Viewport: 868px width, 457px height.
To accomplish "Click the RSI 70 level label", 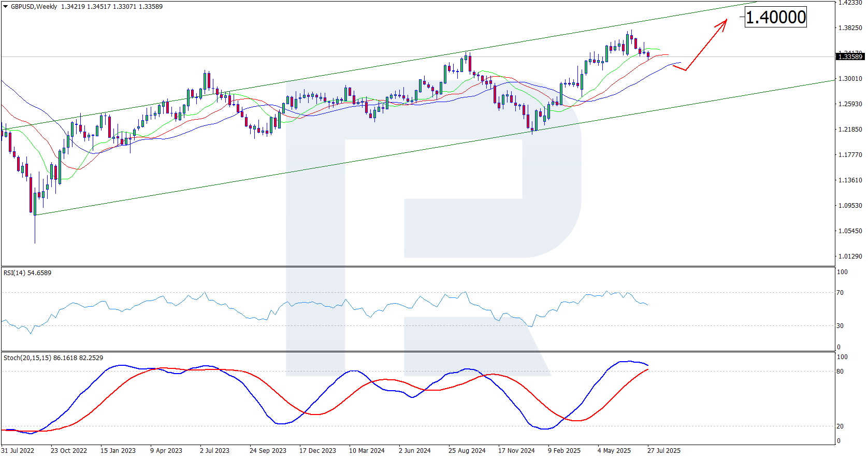I will click(x=840, y=293).
